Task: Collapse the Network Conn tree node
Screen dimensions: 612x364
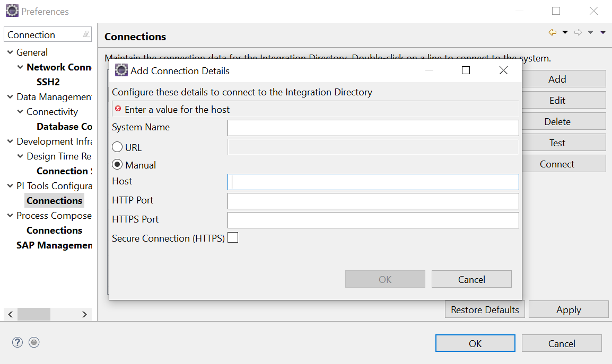Action: [20, 67]
